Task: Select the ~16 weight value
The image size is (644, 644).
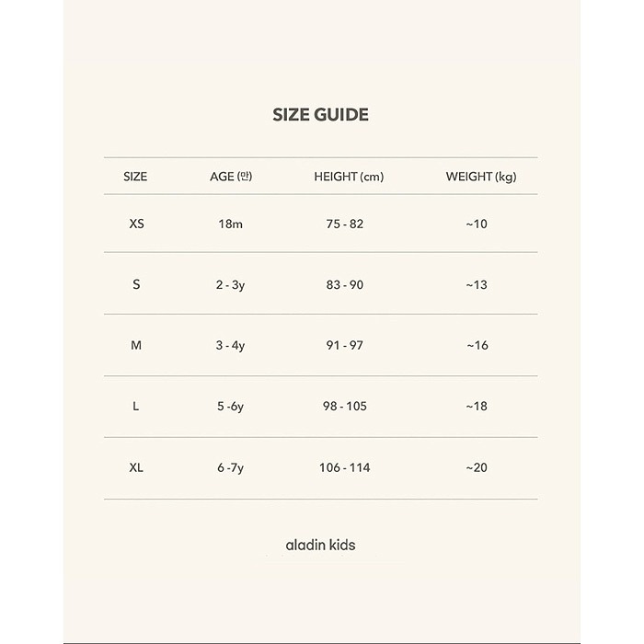Action: 476,345
